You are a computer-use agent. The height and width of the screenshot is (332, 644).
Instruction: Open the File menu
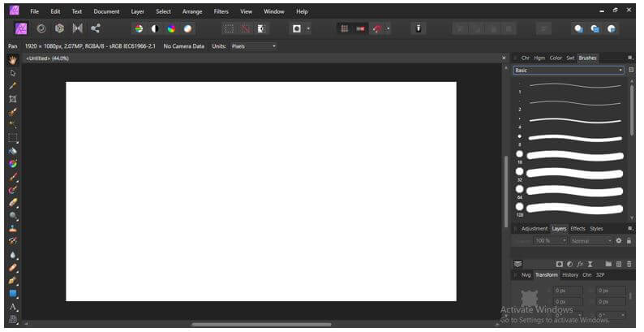[x=35, y=11]
